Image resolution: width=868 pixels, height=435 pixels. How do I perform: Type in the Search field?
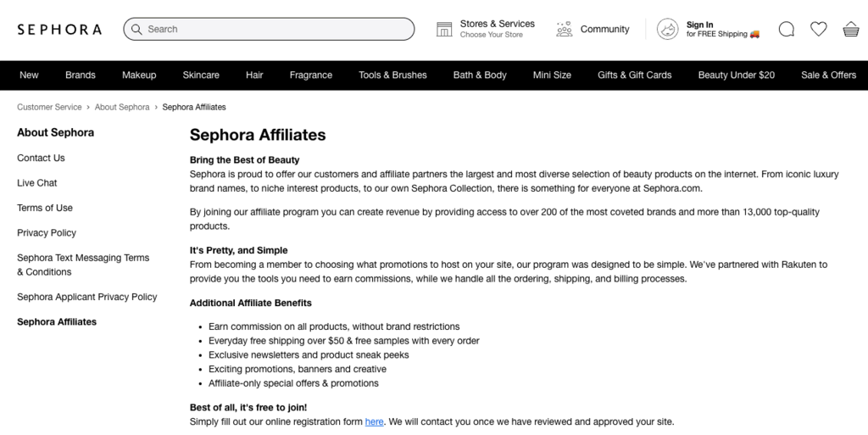coord(271,30)
